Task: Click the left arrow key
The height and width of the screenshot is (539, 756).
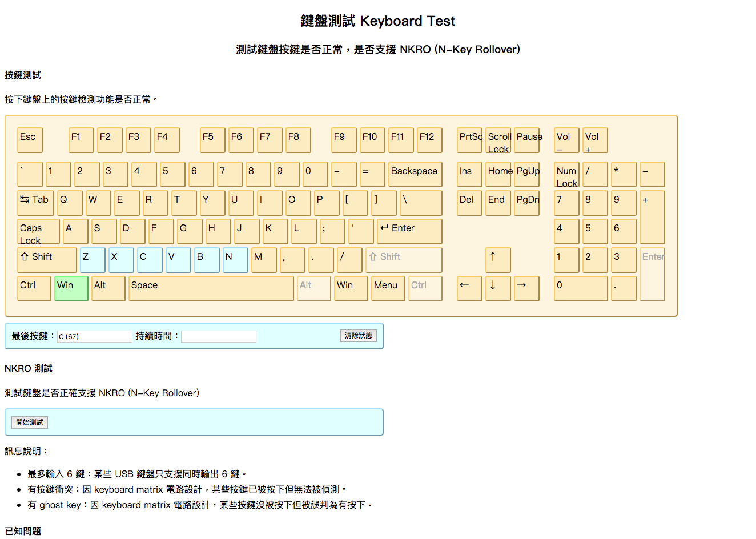Action: pyautogui.click(x=469, y=288)
